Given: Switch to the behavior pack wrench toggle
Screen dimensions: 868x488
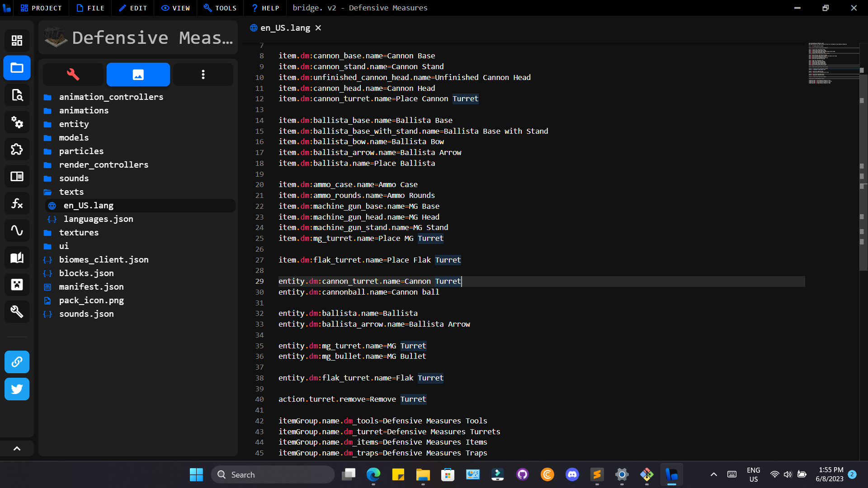Looking at the screenshot, I should point(73,75).
